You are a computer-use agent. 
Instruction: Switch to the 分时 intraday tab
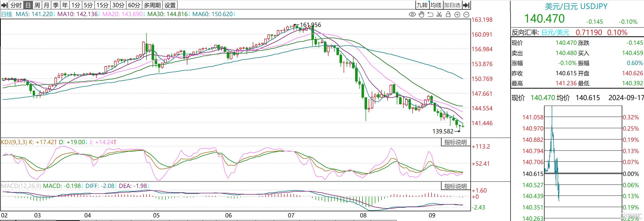(x=16, y=5)
